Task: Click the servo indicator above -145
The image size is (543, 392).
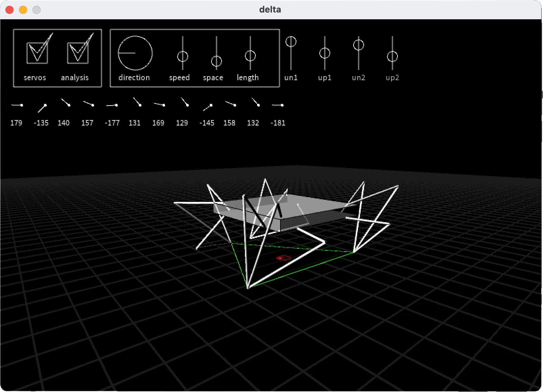Action: tap(208, 107)
